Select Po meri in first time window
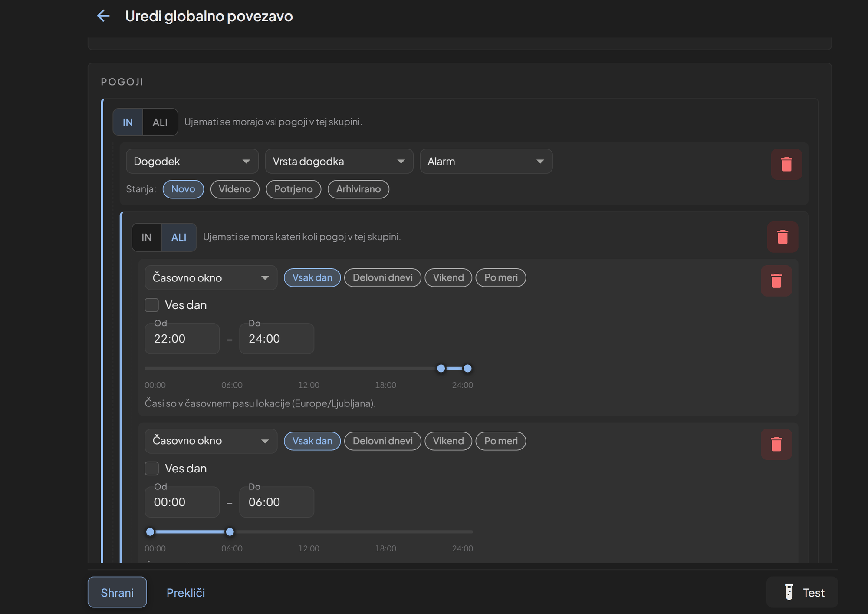 [501, 277]
